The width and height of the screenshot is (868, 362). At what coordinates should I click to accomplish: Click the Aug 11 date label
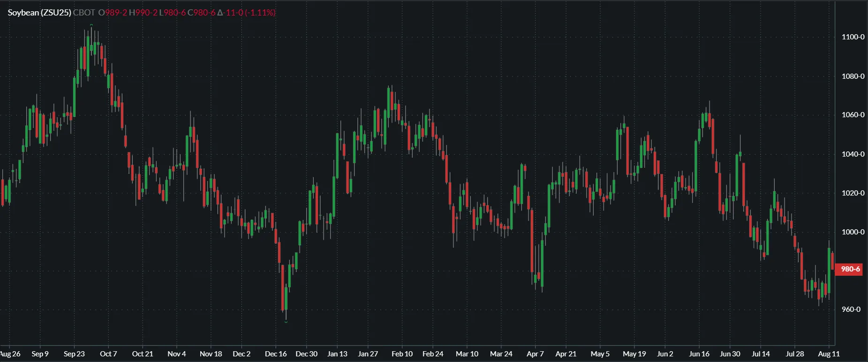tap(829, 354)
